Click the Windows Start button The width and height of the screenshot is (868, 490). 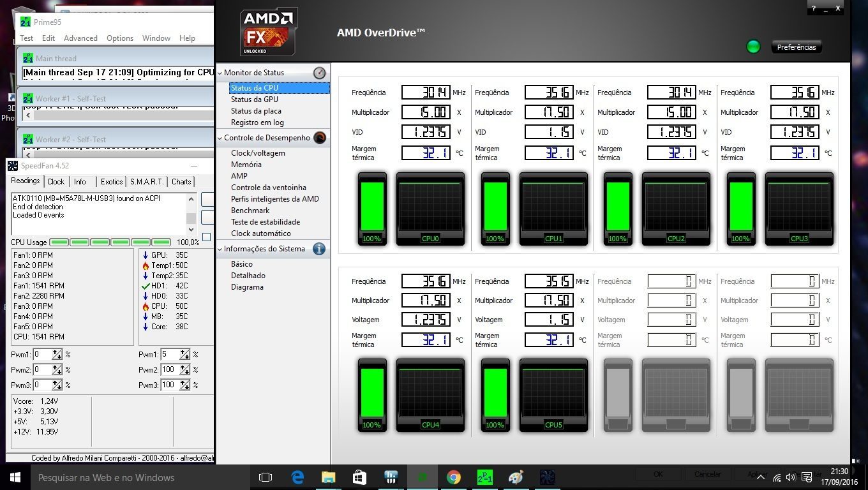(15, 477)
